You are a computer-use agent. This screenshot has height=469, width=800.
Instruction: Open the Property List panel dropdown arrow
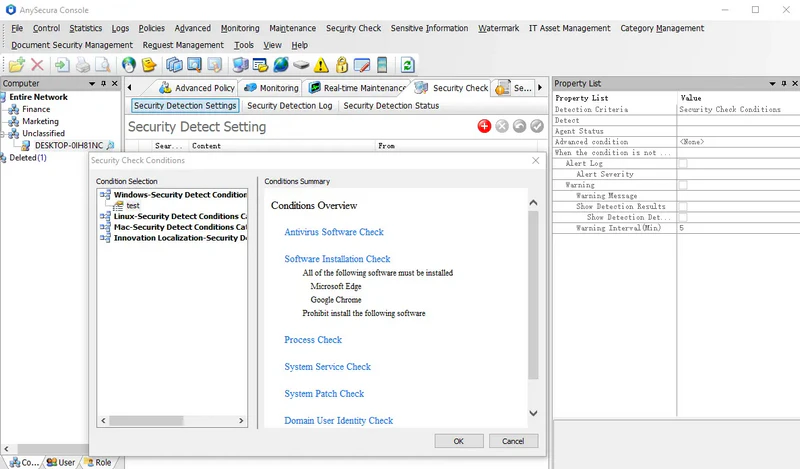[772, 83]
